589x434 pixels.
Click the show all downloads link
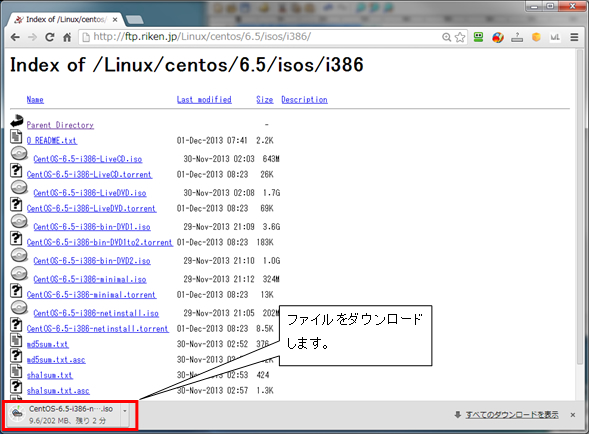[512, 415]
